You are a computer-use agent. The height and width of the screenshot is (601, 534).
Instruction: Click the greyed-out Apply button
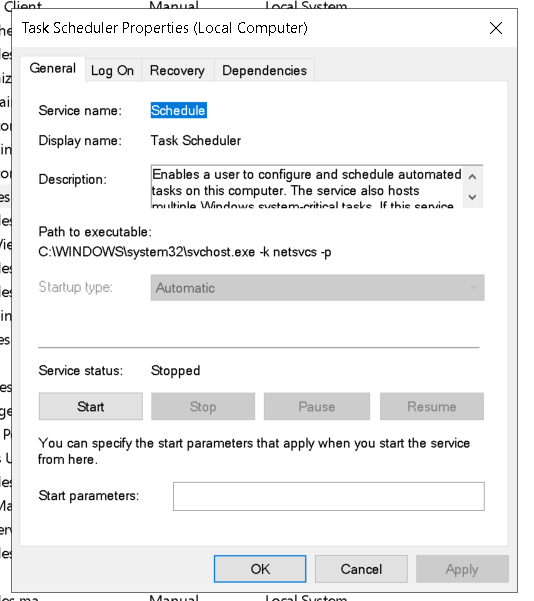[462, 569]
